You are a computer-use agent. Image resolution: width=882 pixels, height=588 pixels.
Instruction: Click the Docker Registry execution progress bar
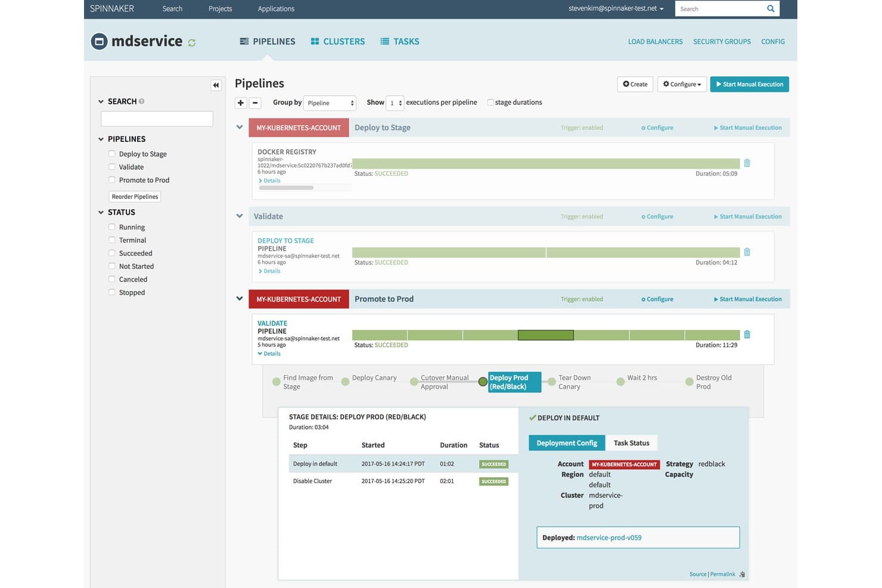(x=546, y=163)
